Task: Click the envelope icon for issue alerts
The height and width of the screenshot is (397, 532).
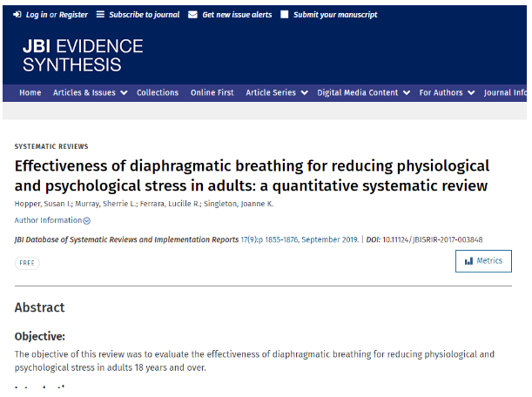Action: pos(192,15)
